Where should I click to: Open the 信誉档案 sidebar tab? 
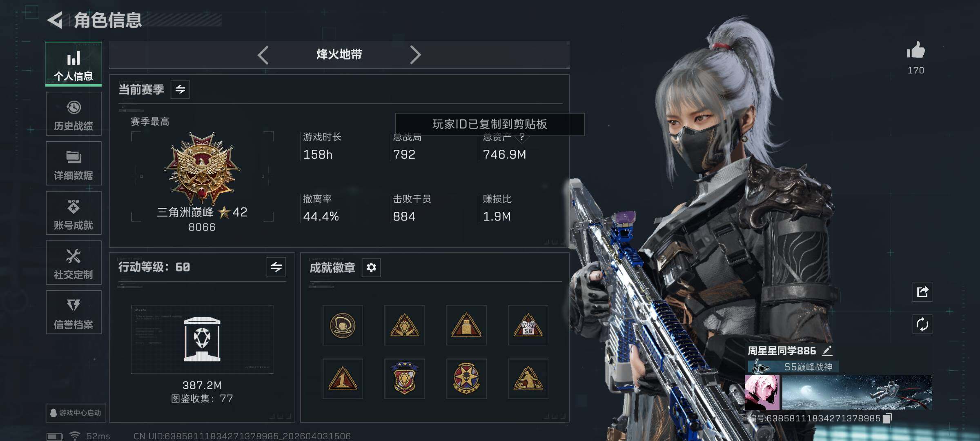(x=73, y=312)
